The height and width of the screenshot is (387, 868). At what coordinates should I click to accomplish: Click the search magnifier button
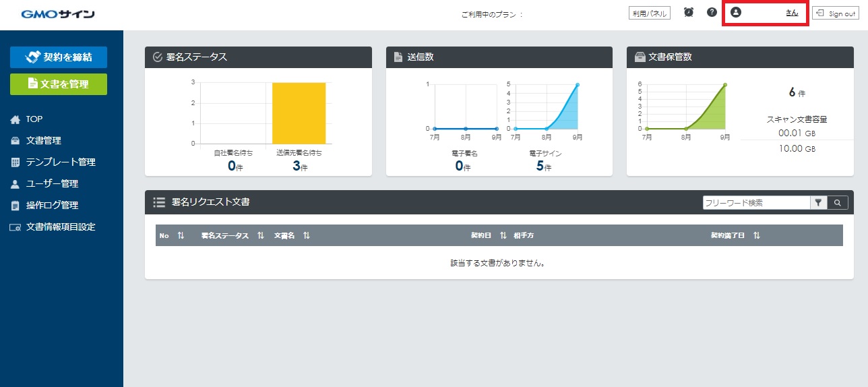838,202
